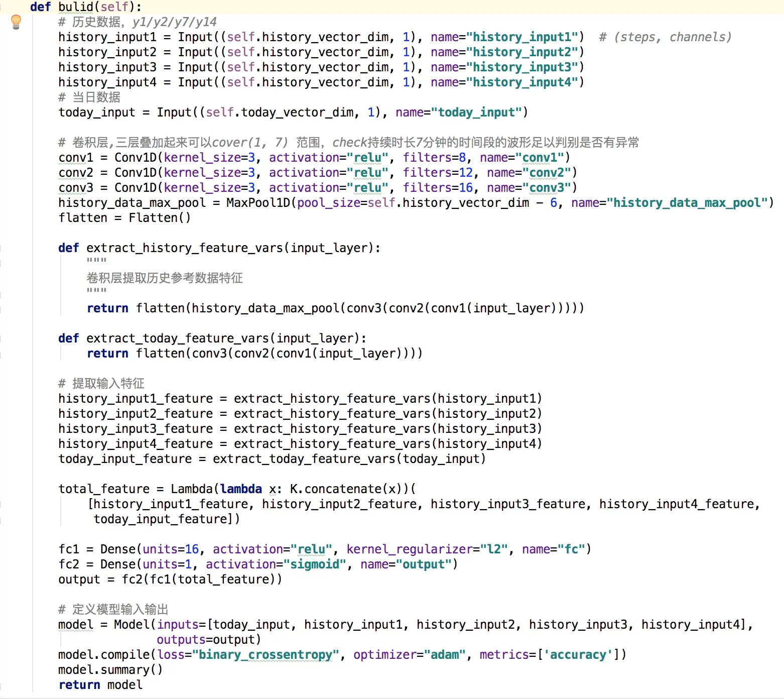784x699 pixels.
Task: Click fc1 variable in 'fc1 = Dense' line
Action: click(x=69, y=549)
